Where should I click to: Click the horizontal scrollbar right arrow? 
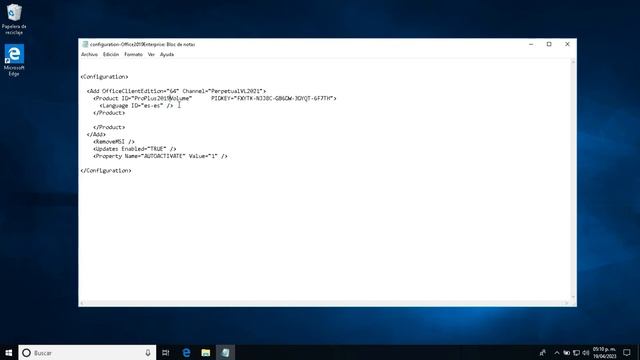tap(567, 303)
